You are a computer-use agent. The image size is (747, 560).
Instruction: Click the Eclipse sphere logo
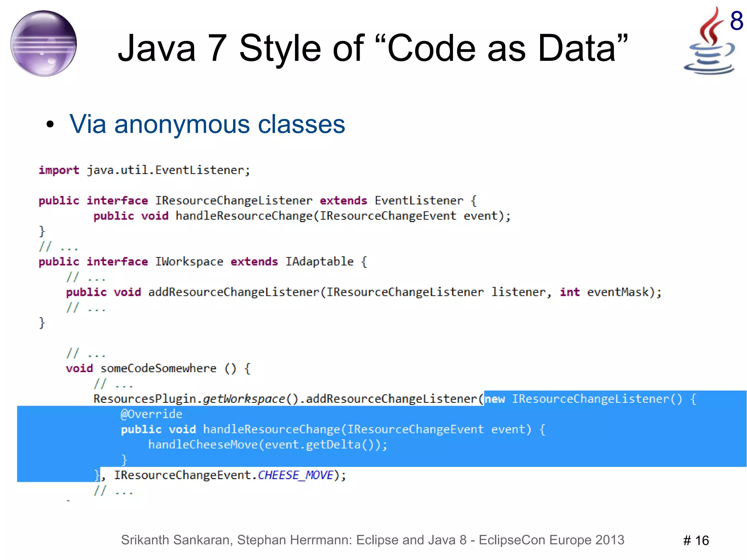43,43
